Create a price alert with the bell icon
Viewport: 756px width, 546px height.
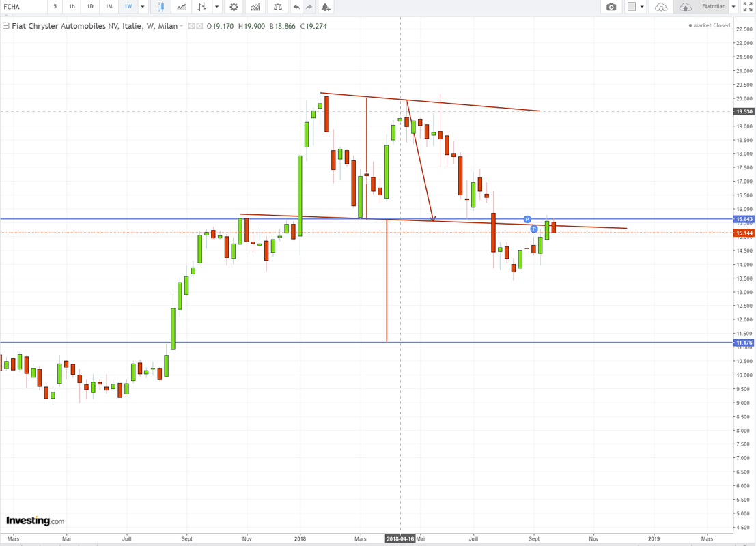click(326, 7)
